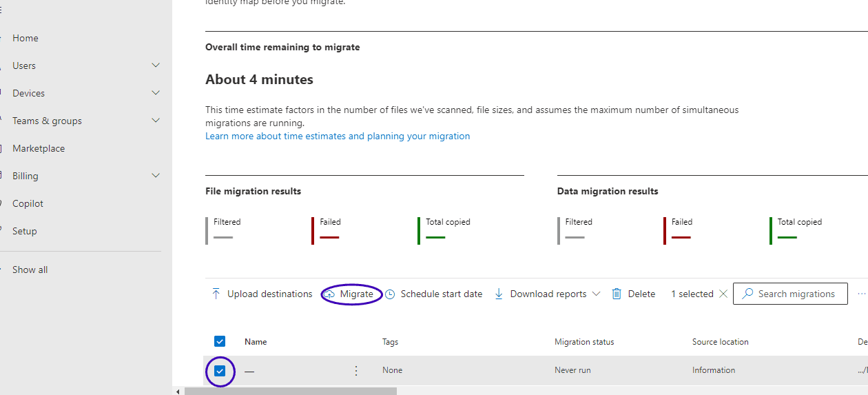Click the Migrate cloud upload icon
The image size is (868, 395).
point(329,294)
